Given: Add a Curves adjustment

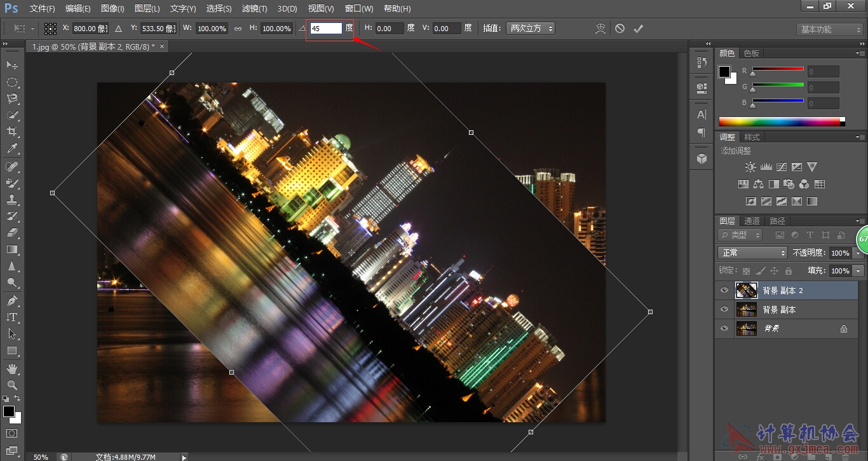Looking at the screenshot, I should pos(781,167).
